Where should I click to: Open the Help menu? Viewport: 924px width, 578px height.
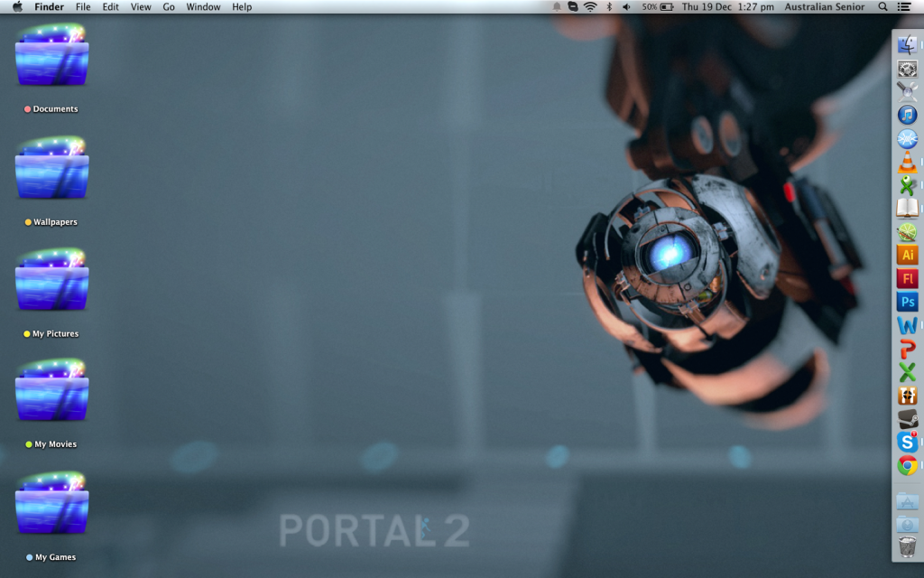tap(242, 7)
